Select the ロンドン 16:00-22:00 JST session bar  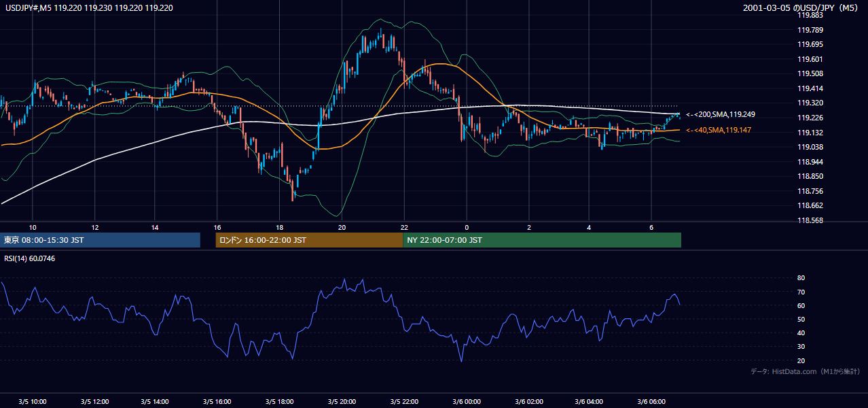[x=309, y=240]
